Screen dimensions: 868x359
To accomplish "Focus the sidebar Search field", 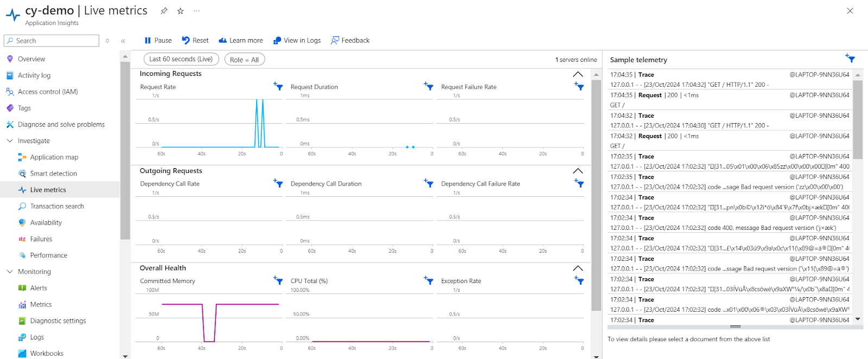I will point(52,41).
